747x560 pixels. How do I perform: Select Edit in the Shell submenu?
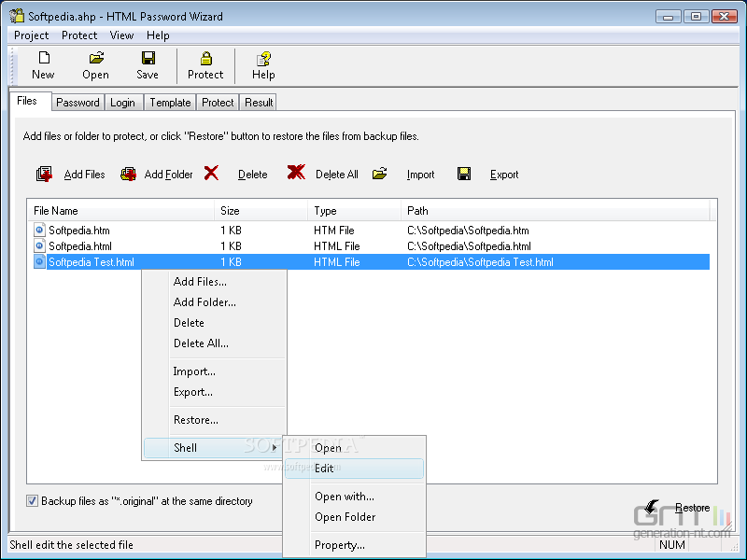tap(354, 469)
